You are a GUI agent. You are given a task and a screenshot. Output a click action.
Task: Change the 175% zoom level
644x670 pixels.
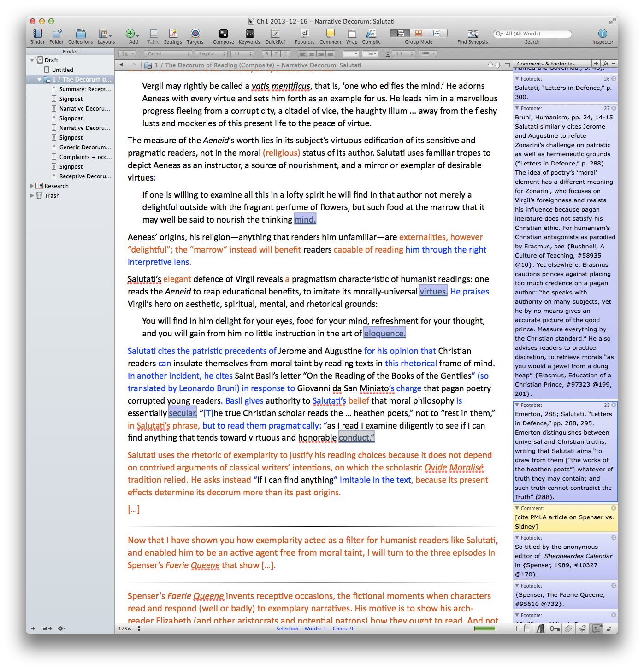tap(129, 629)
